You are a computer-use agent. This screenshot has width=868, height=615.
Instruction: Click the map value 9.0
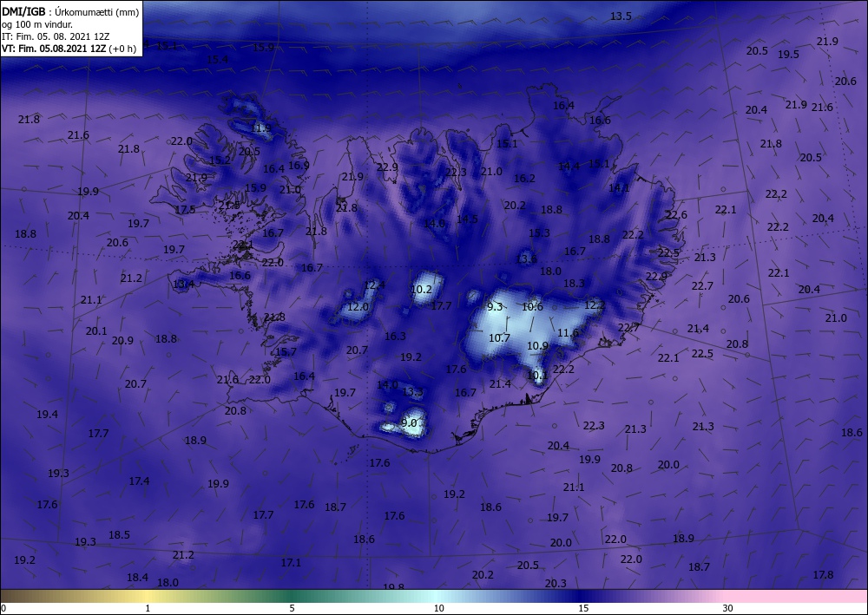409,423
